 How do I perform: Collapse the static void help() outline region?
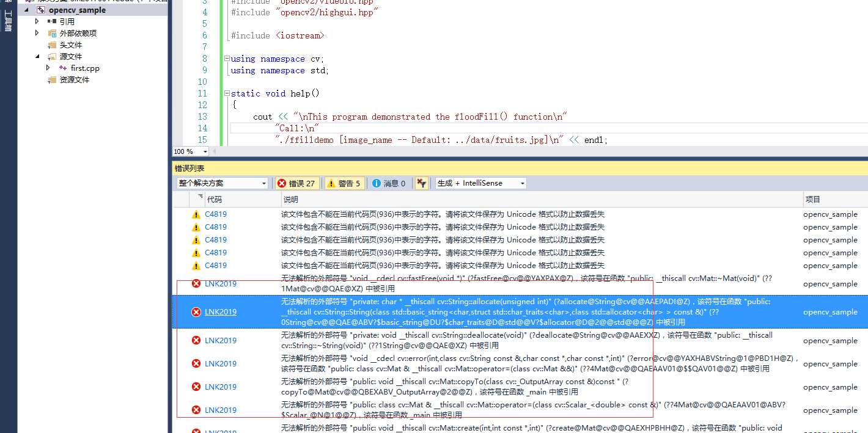pos(227,93)
